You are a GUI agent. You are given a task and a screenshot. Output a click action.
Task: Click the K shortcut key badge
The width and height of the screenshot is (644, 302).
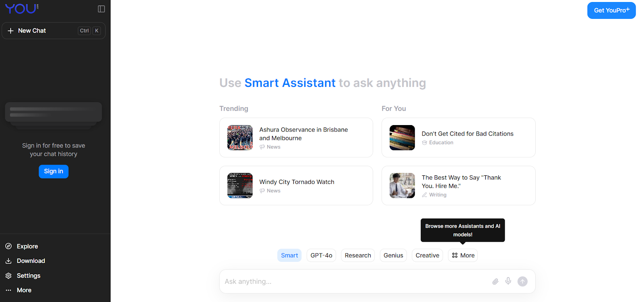[97, 31]
